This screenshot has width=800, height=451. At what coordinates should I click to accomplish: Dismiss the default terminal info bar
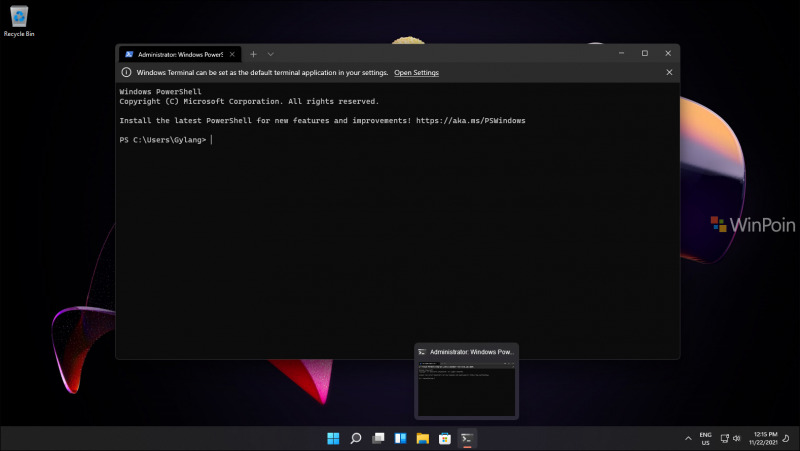(669, 72)
